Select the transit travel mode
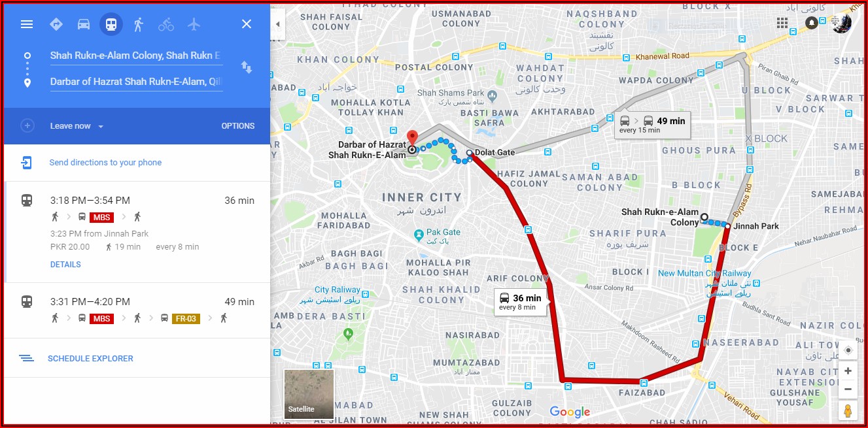The image size is (868, 428). coord(111,24)
